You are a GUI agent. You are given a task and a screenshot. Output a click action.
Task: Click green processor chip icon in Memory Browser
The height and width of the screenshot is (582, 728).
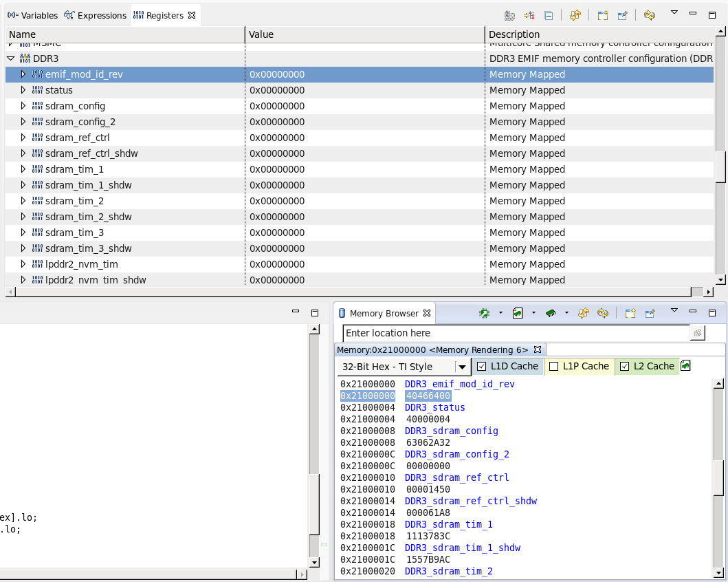click(484, 313)
